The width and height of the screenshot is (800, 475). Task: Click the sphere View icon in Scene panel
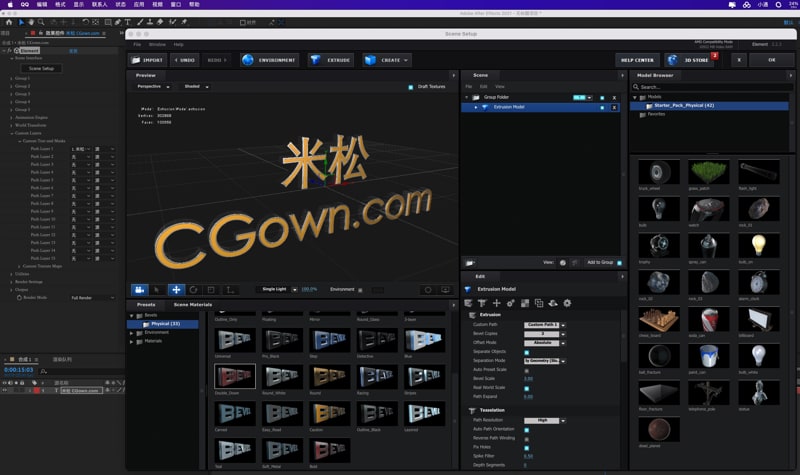coord(563,263)
